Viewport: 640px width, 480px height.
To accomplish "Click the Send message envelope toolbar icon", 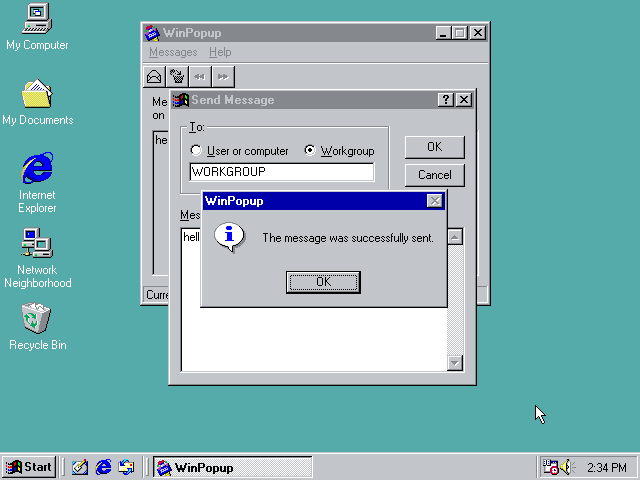I will (154, 77).
